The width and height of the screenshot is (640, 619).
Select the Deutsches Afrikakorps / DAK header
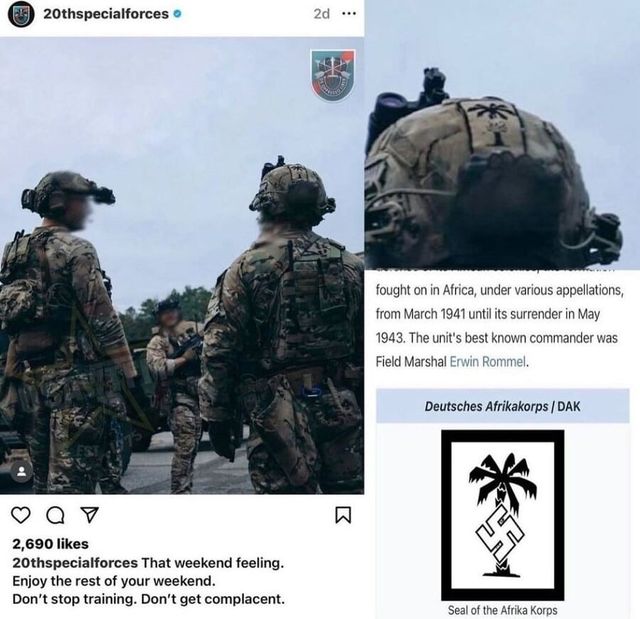point(502,406)
